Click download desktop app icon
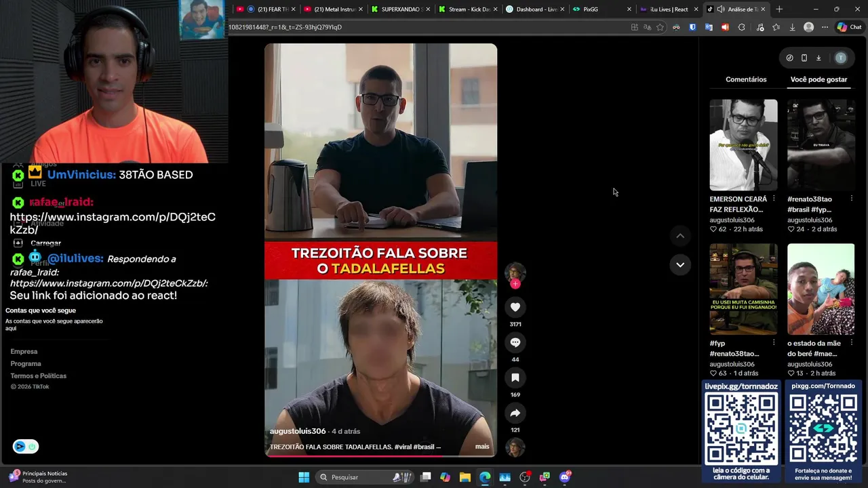This screenshot has height=488, width=868. 818,58
